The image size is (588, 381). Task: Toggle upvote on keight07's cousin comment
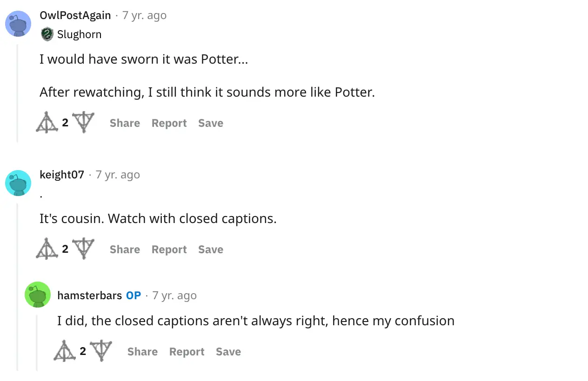(x=47, y=248)
